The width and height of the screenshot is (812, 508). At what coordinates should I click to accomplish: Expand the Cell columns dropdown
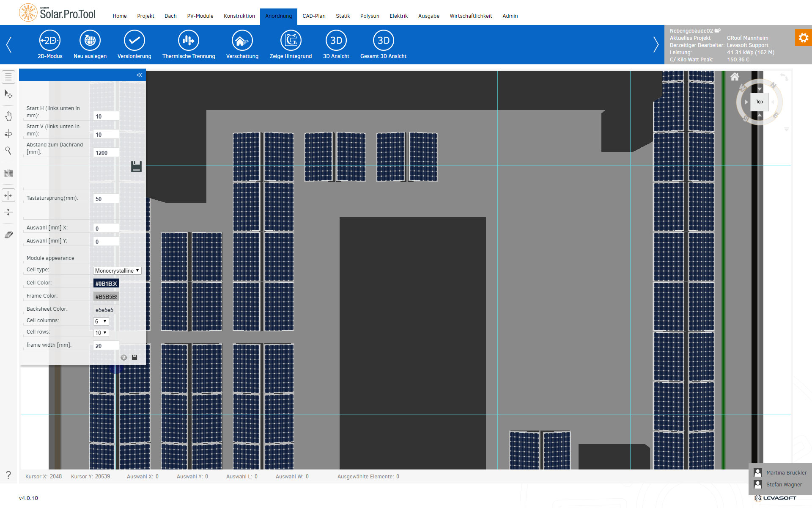tap(101, 321)
